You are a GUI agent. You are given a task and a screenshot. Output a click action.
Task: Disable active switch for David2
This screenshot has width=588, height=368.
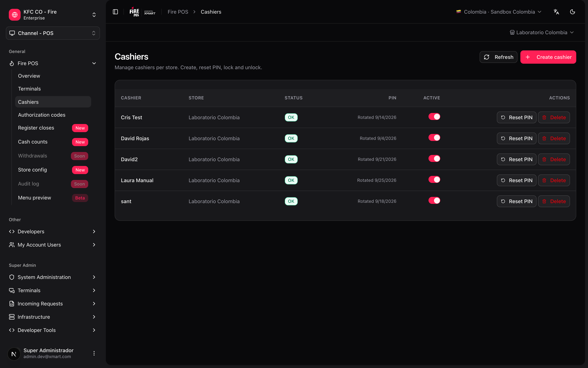434,158
